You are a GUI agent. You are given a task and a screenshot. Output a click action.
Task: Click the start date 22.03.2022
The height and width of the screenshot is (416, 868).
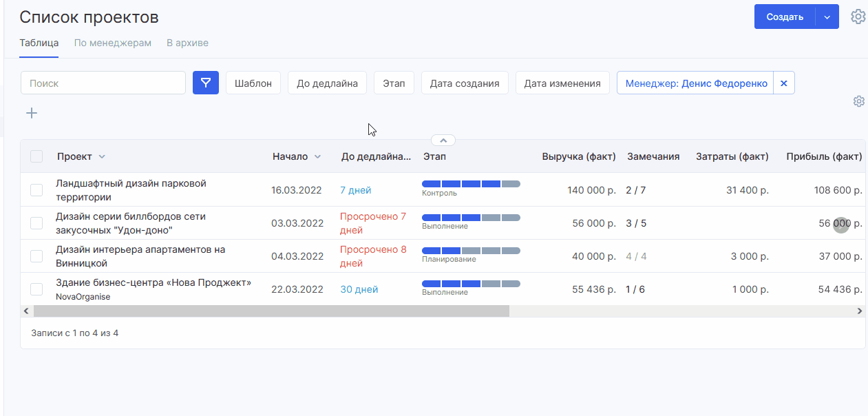click(x=297, y=289)
